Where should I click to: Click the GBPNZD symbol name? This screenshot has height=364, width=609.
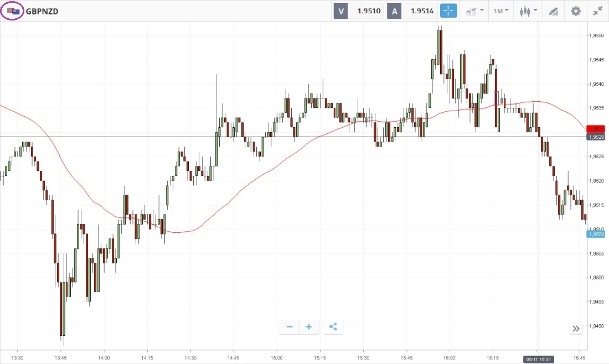click(x=42, y=11)
